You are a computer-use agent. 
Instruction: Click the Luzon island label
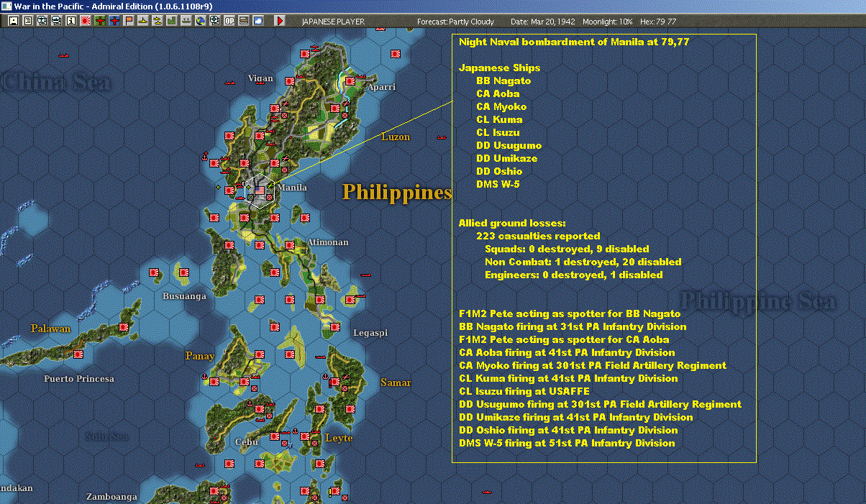[x=396, y=137]
